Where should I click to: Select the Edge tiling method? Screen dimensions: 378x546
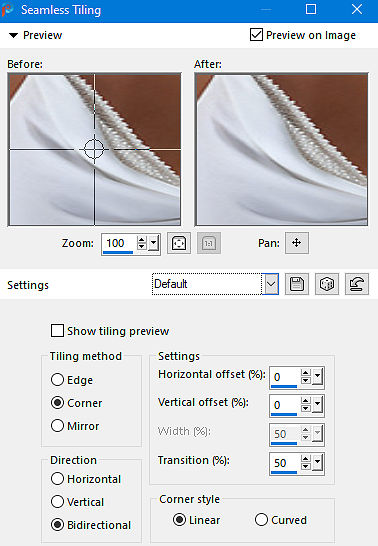(x=57, y=380)
